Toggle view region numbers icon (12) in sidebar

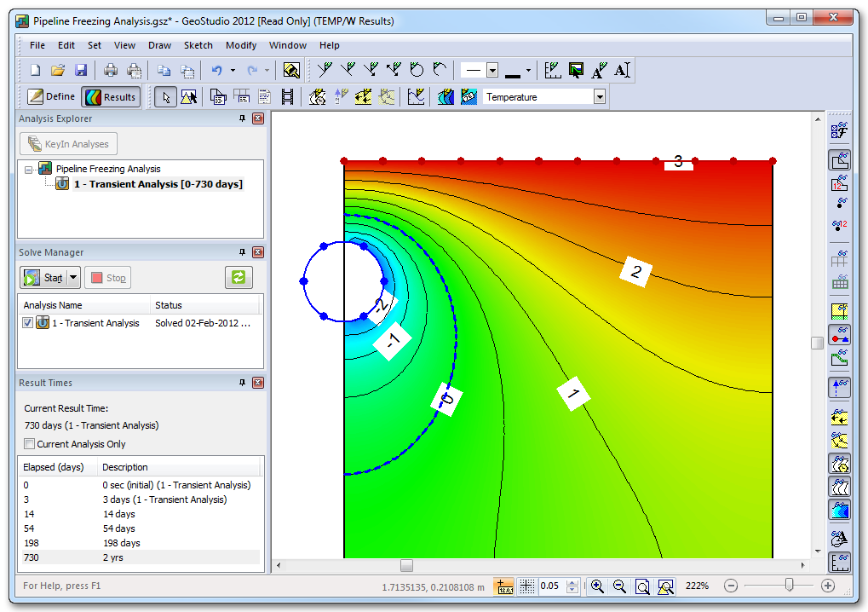[839, 182]
